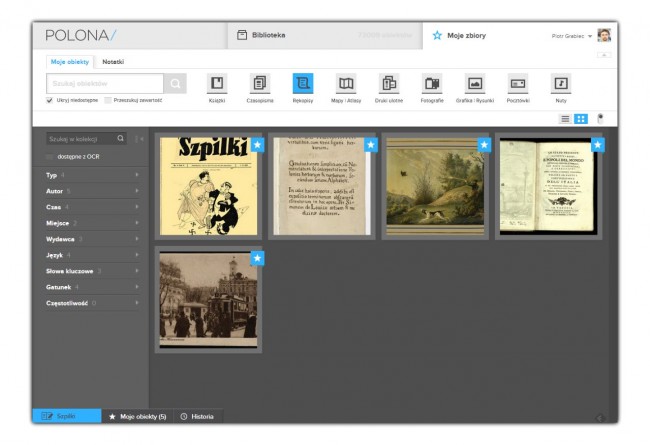Collapse the filter sidebar panel
The width and height of the screenshot is (650, 445).
pos(140,139)
